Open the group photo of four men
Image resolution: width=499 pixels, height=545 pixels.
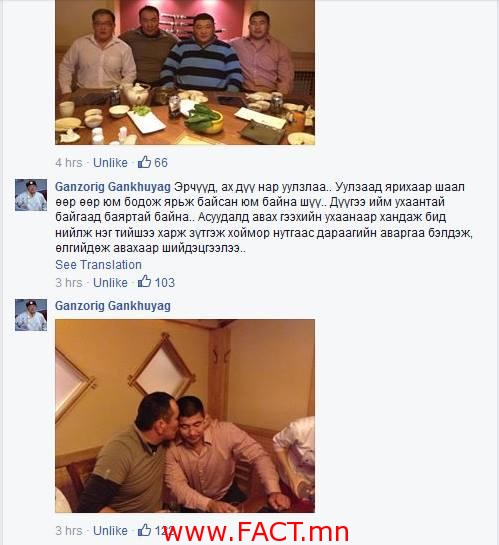tap(185, 72)
